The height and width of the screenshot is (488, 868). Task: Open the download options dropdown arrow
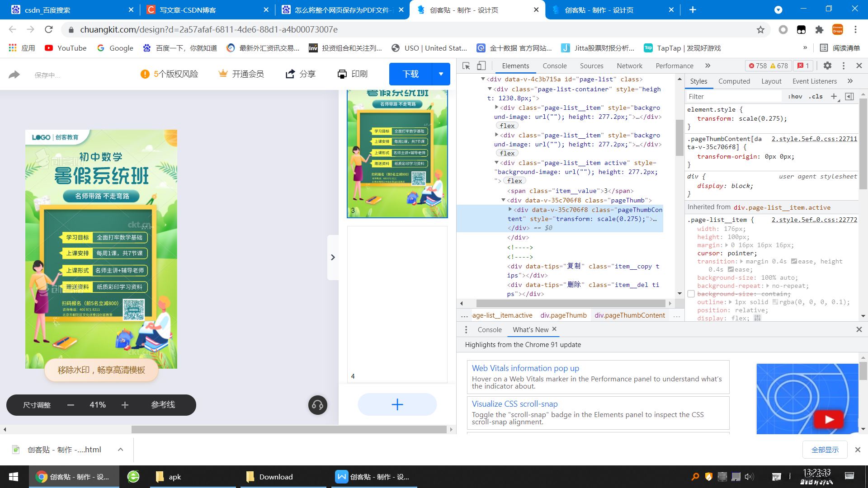point(441,74)
